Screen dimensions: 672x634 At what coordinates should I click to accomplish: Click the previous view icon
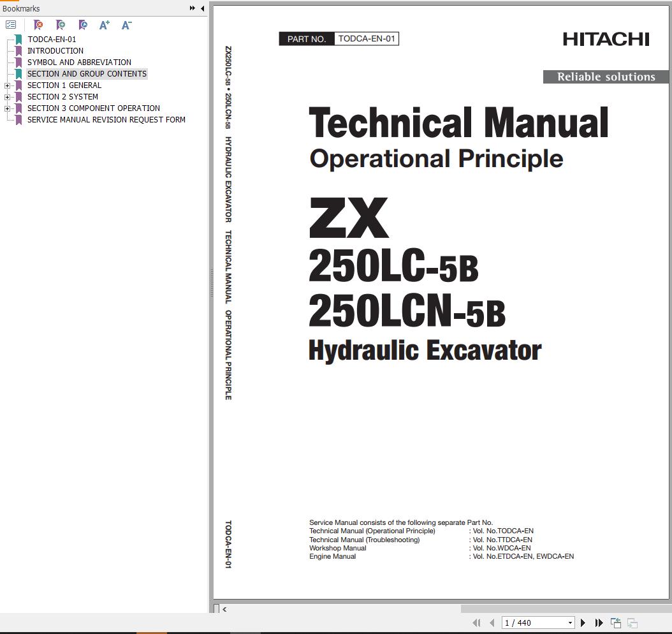click(x=616, y=623)
